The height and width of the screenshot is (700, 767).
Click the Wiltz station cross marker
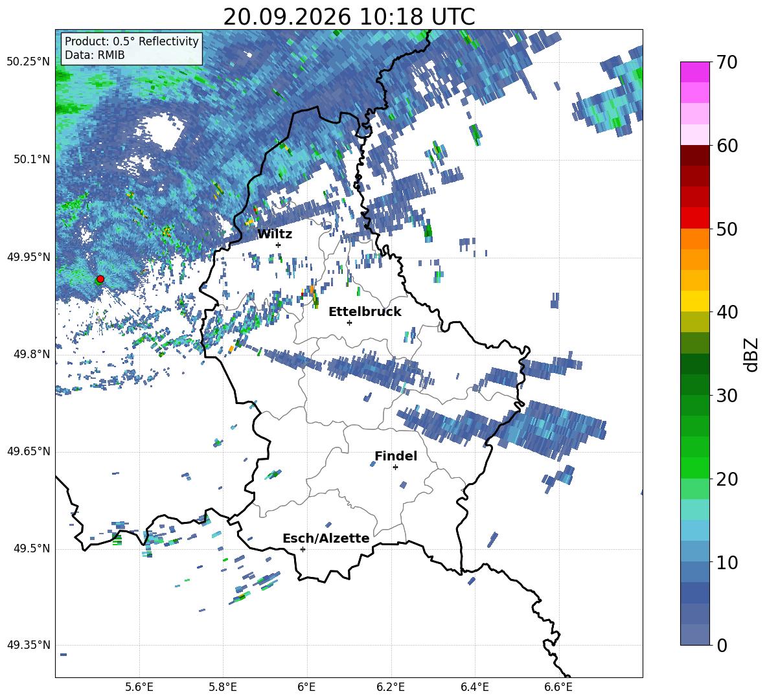(x=279, y=245)
